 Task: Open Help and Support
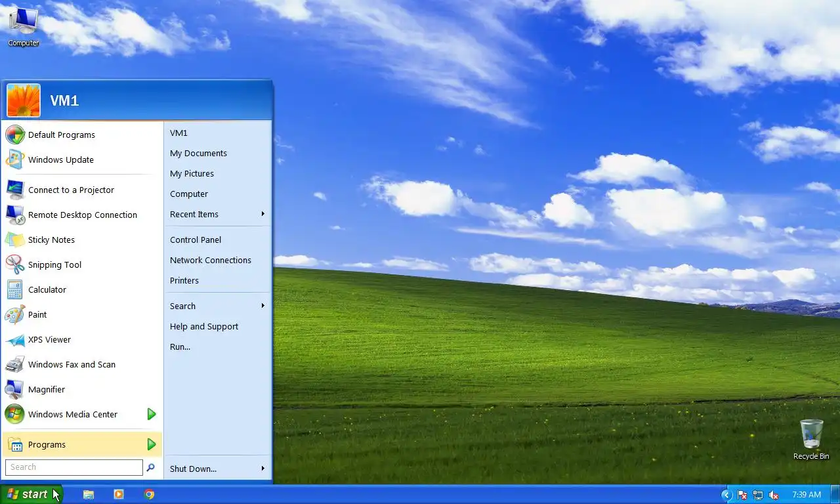pyautogui.click(x=217, y=326)
